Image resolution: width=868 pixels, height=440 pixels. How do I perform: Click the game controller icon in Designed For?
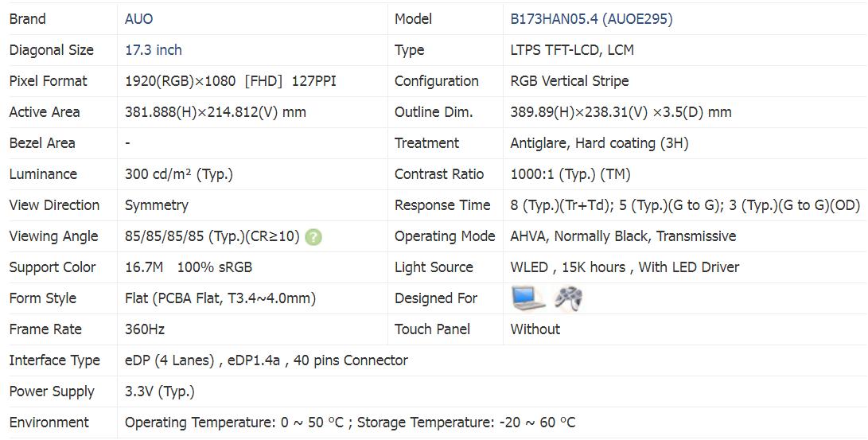569,298
